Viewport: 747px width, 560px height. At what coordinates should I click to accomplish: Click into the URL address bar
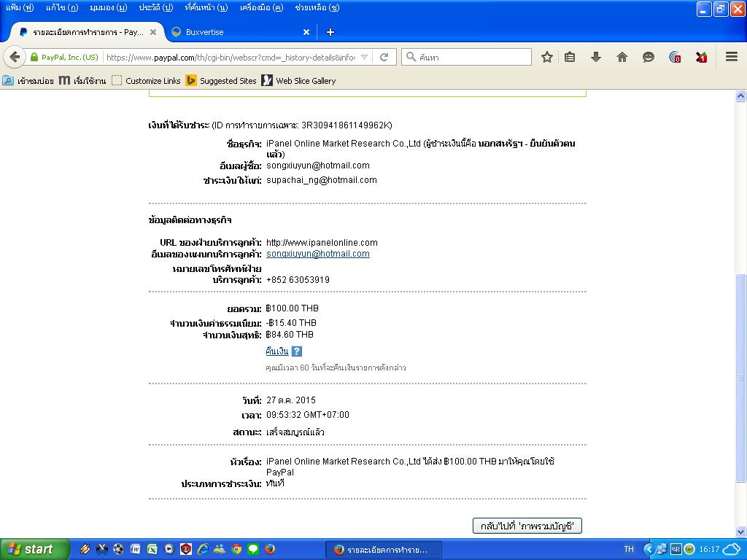(x=231, y=57)
